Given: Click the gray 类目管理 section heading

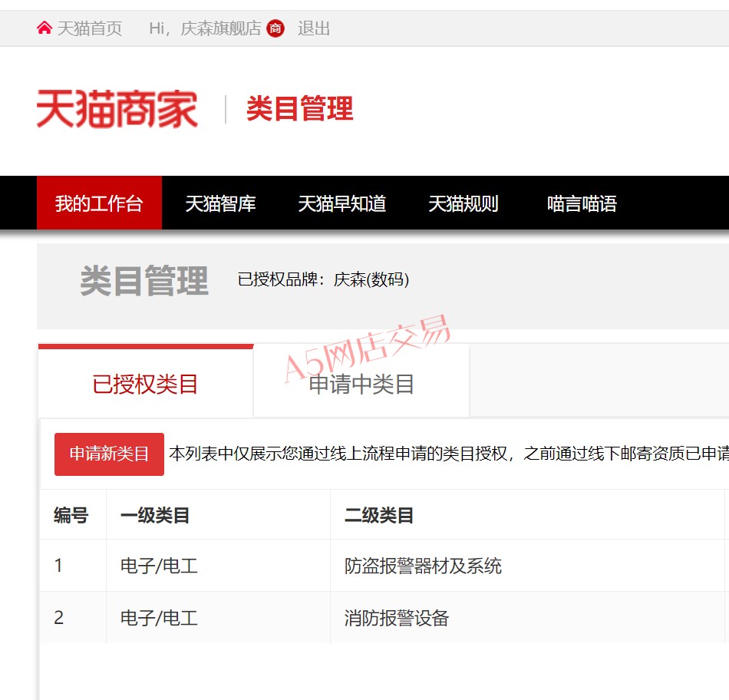Looking at the screenshot, I should (144, 280).
